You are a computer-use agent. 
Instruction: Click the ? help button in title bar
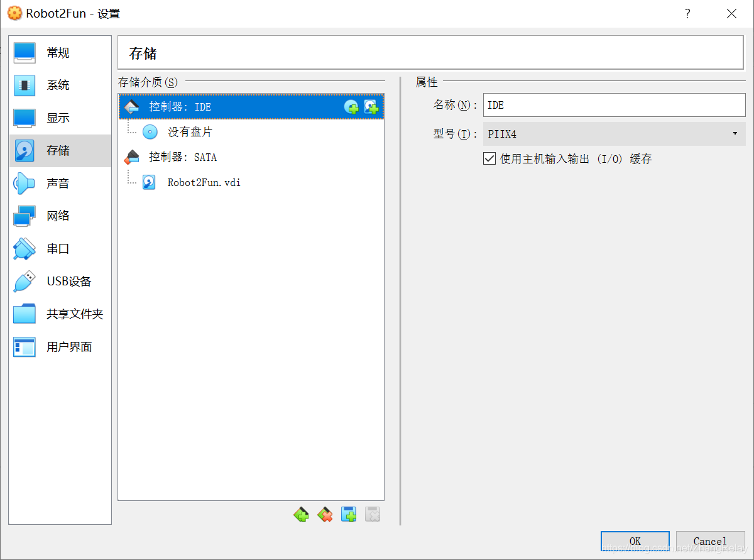[688, 14]
